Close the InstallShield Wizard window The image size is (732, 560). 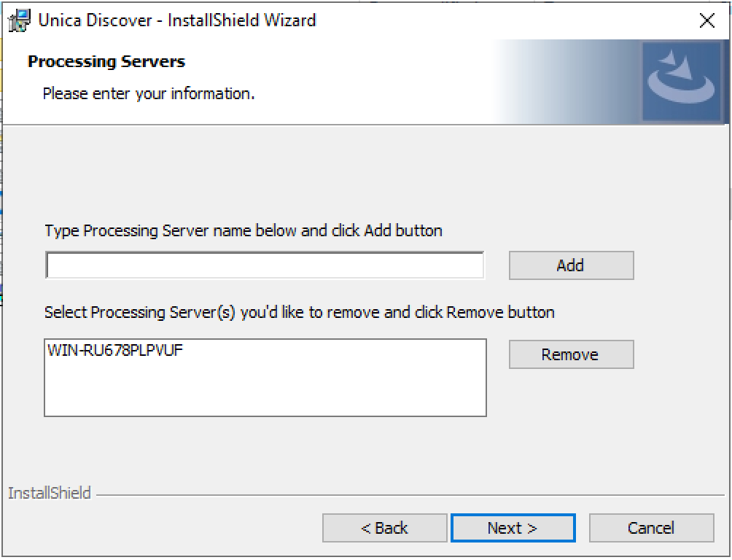[x=706, y=20]
